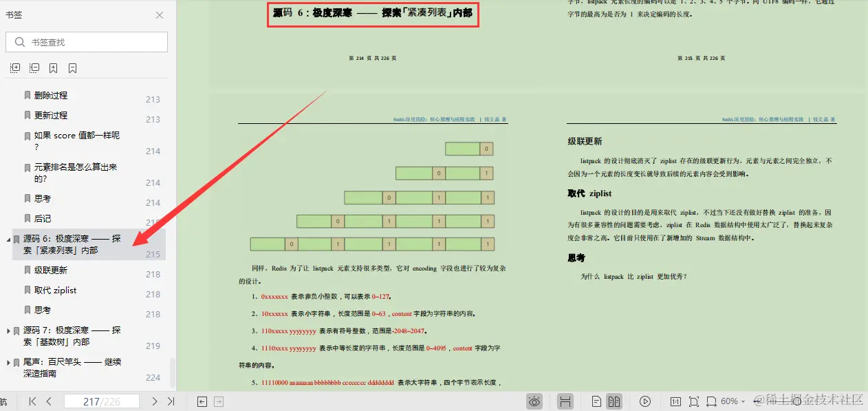View the page at 1:1 actual size
This screenshot has width=868, height=411.
click(677, 401)
